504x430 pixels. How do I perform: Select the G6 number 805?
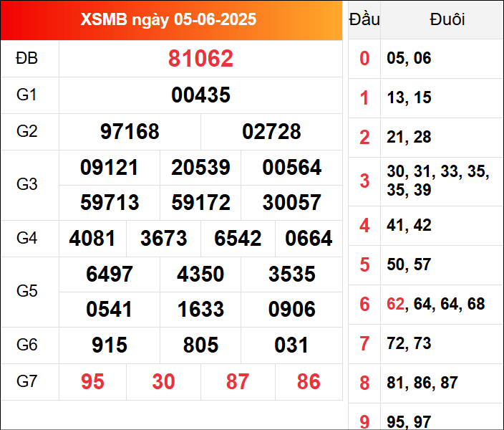(200, 345)
